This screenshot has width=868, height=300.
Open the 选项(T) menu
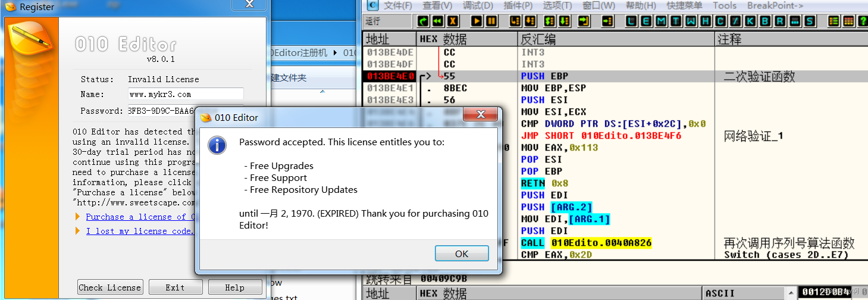click(x=557, y=6)
